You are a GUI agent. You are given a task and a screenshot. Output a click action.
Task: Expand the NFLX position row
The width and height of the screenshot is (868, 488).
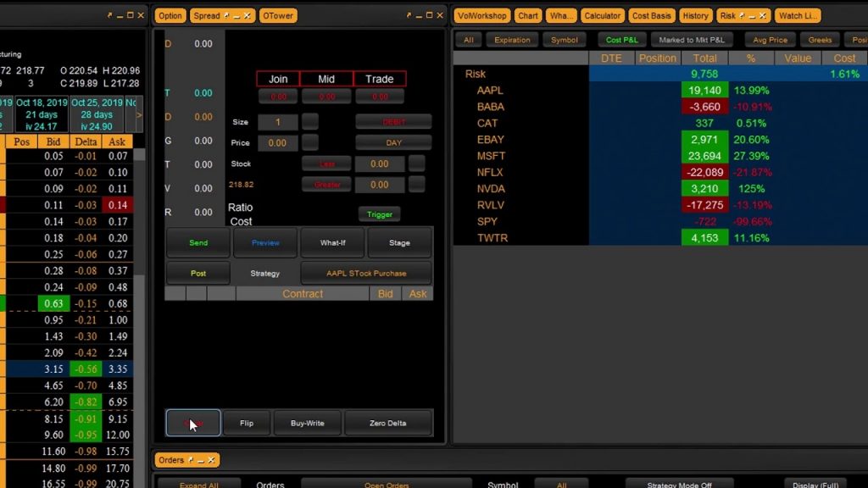pyautogui.click(x=490, y=172)
